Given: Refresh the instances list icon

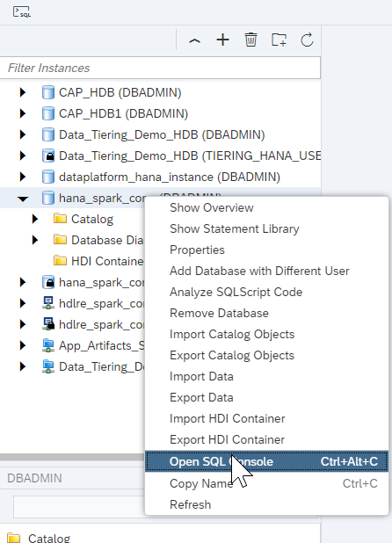Looking at the screenshot, I should pos(307,40).
